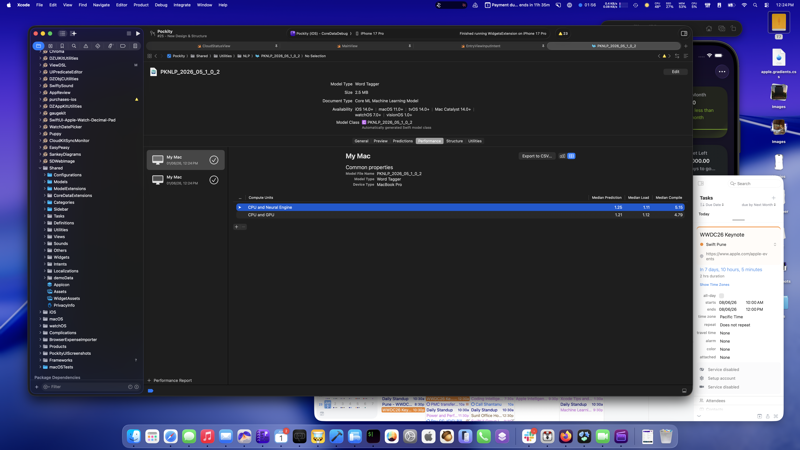Open Safari from the Dock
This screenshot has width=800, height=450.
[x=170, y=436]
